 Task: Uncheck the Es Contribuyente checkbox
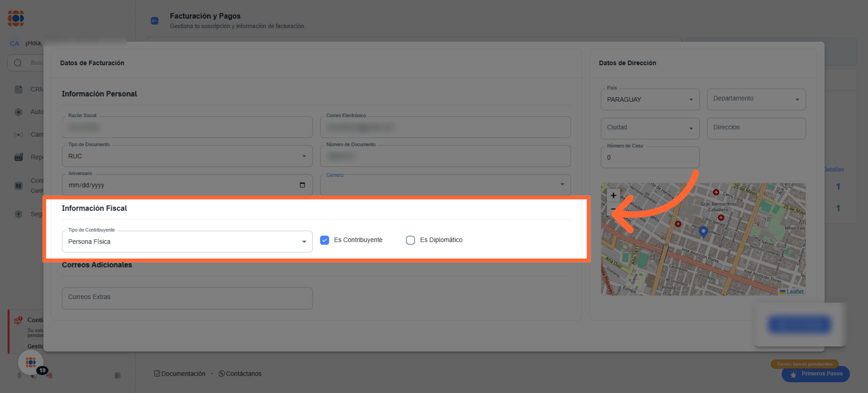pos(324,240)
